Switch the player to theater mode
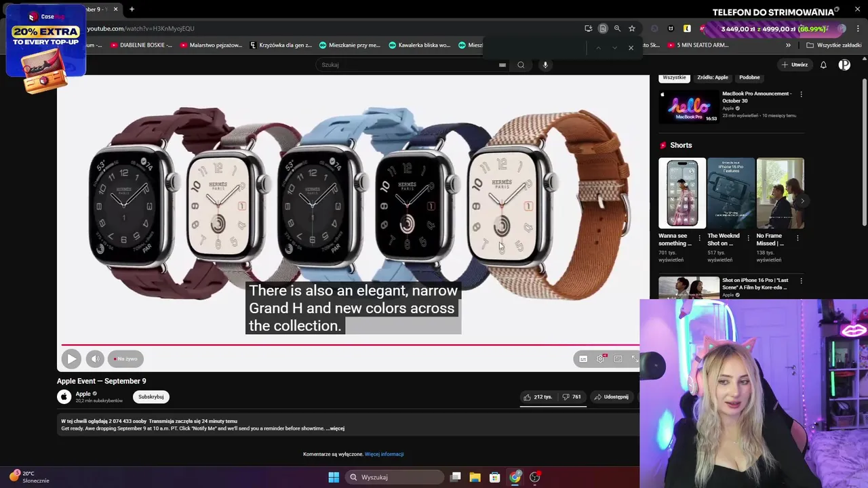Image resolution: width=868 pixels, height=488 pixels. pos(618,359)
